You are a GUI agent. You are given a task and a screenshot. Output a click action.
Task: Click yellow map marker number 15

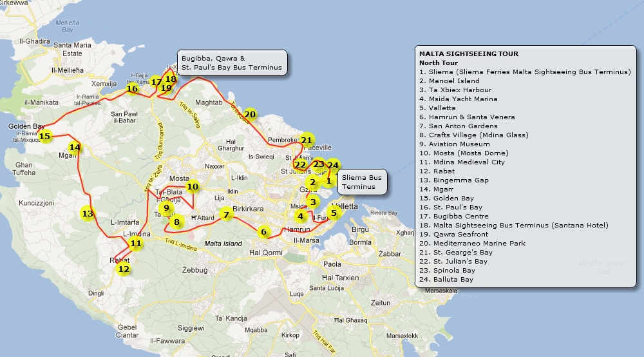(45, 136)
